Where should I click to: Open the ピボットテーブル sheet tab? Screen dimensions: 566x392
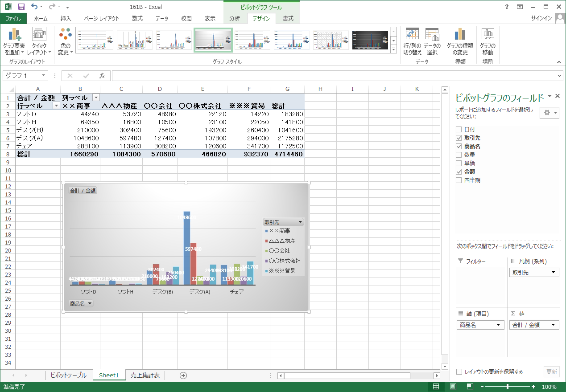pyautogui.click(x=68, y=376)
